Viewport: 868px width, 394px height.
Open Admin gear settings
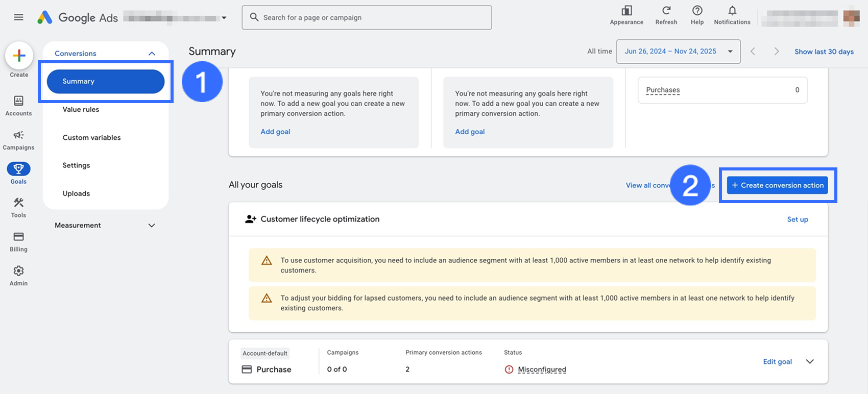coord(18,275)
